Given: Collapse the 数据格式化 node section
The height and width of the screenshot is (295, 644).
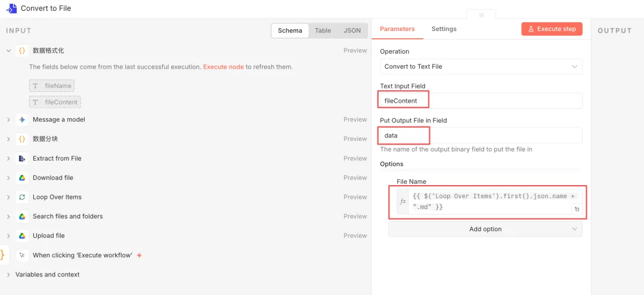Looking at the screenshot, I should click(x=8, y=51).
